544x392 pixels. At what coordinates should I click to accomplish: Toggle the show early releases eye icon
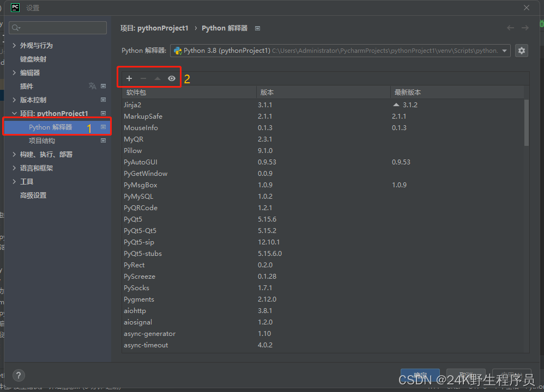point(172,78)
